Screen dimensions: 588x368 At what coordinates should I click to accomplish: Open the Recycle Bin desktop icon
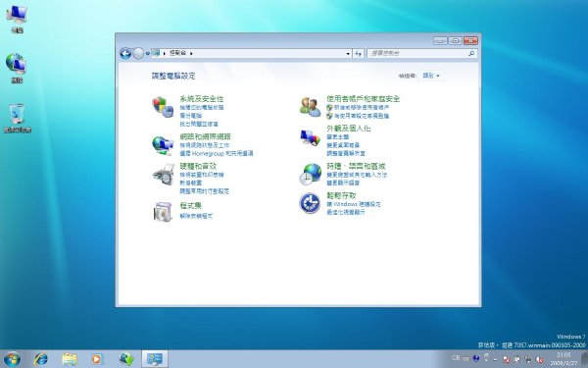click(18, 118)
